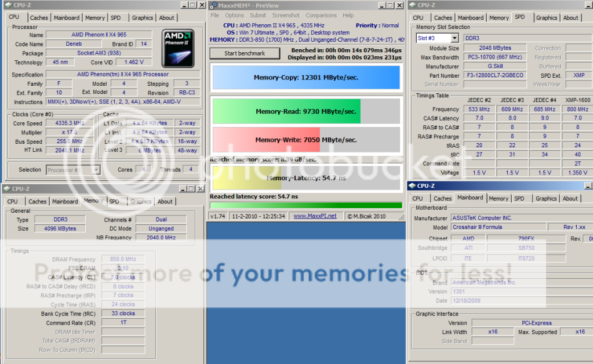Click the Core Speed value '4335.3 MHz'
The width and height of the screenshot is (593, 364).
(70, 123)
